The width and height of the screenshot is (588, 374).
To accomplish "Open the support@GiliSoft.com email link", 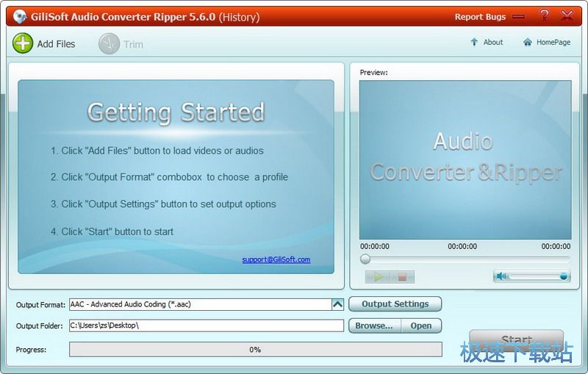I will click(x=276, y=259).
